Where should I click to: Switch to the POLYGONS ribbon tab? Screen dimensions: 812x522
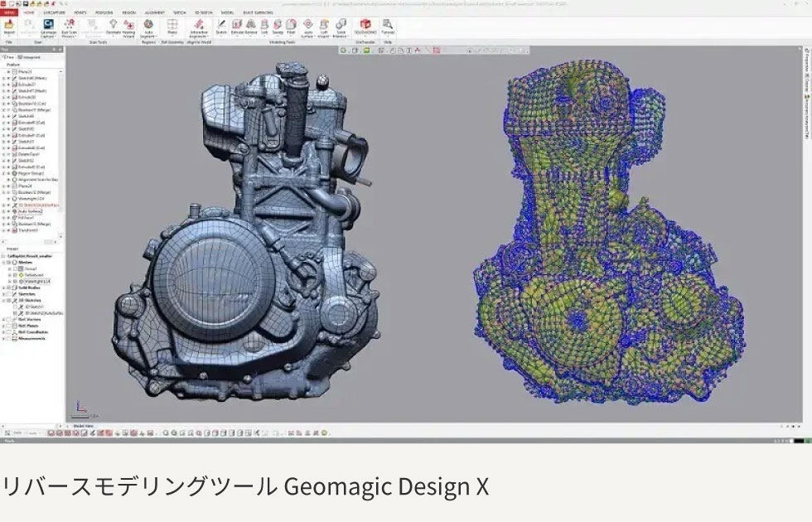tap(104, 12)
